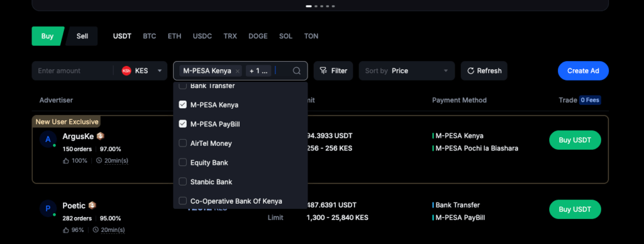Uncheck the M-PESA Kenya checkbox
Image resolution: width=644 pixels, height=244 pixels.
pos(183,105)
